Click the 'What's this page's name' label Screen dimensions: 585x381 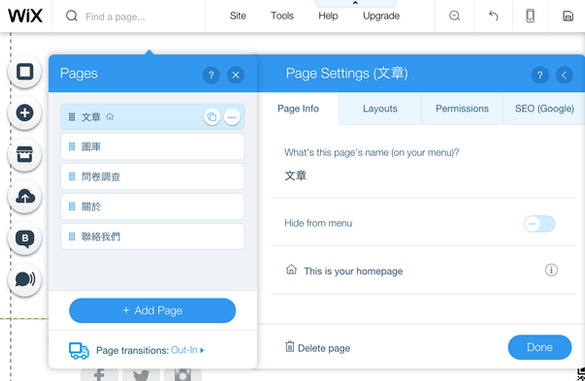pos(371,153)
